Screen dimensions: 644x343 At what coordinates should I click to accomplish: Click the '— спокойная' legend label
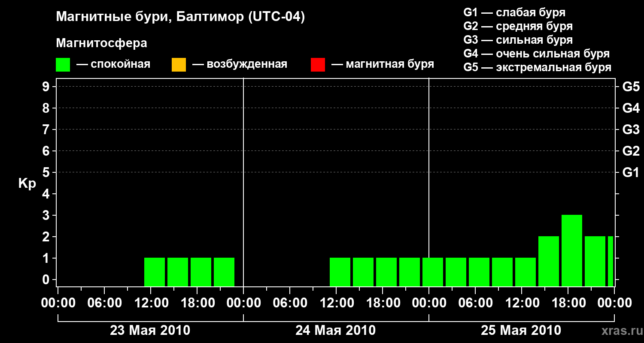click(113, 65)
